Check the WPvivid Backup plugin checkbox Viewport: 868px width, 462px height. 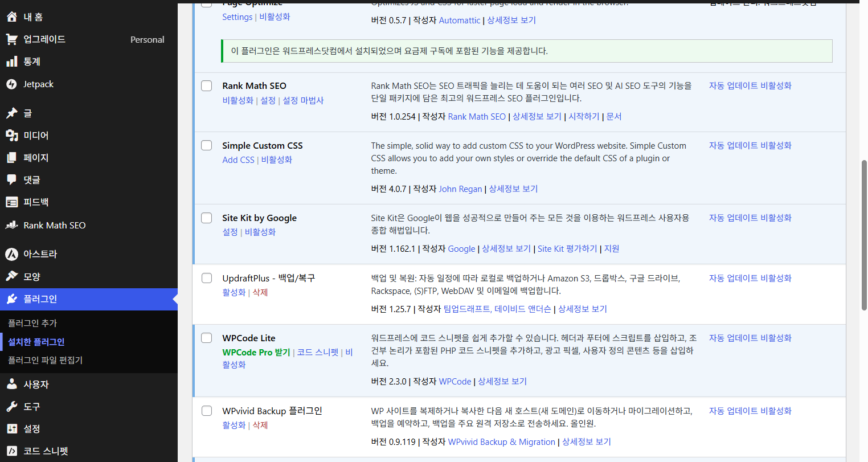[207, 411]
